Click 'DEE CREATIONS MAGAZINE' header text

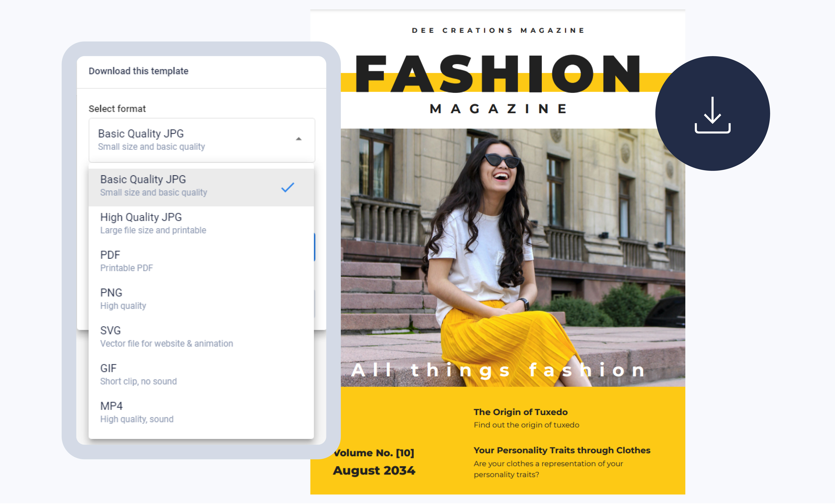point(498,30)
